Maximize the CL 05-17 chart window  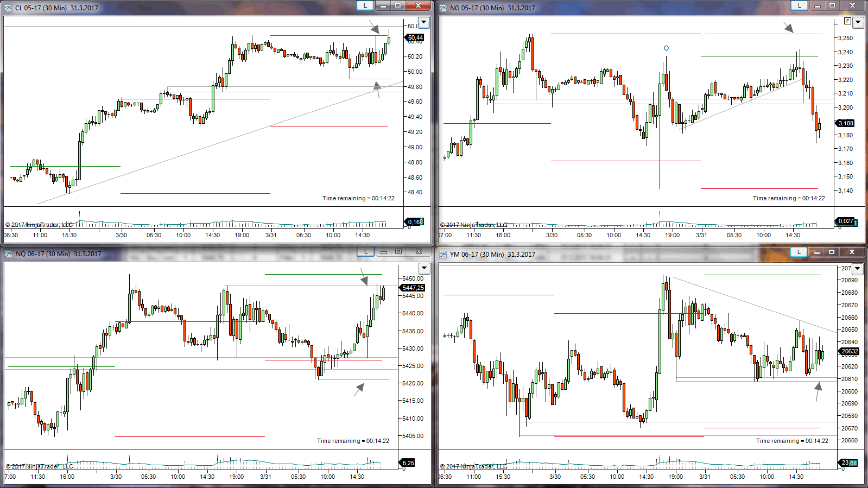(398, 5)
